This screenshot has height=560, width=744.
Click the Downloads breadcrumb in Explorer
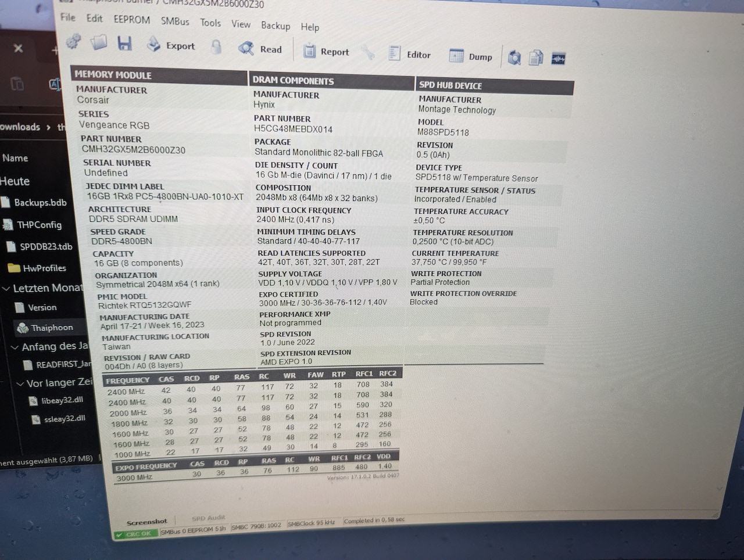pos(20,127)
